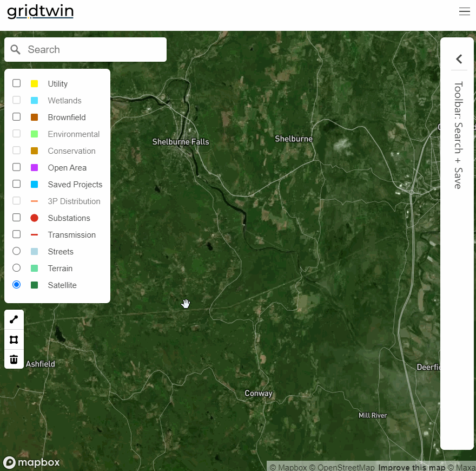Click the magnifier icon in the search bar
The image size is (476, 471).
click(15, 49)
